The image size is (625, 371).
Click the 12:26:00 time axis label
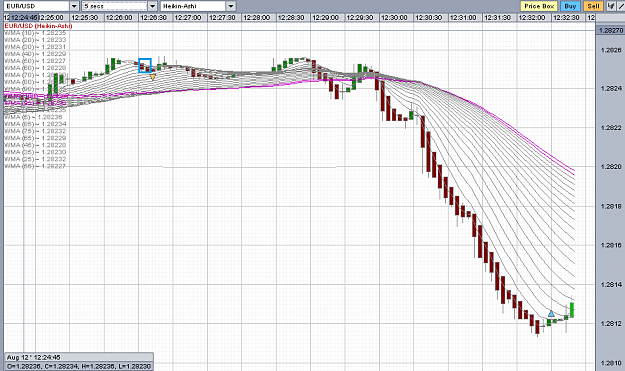click(x=119, y=18)
